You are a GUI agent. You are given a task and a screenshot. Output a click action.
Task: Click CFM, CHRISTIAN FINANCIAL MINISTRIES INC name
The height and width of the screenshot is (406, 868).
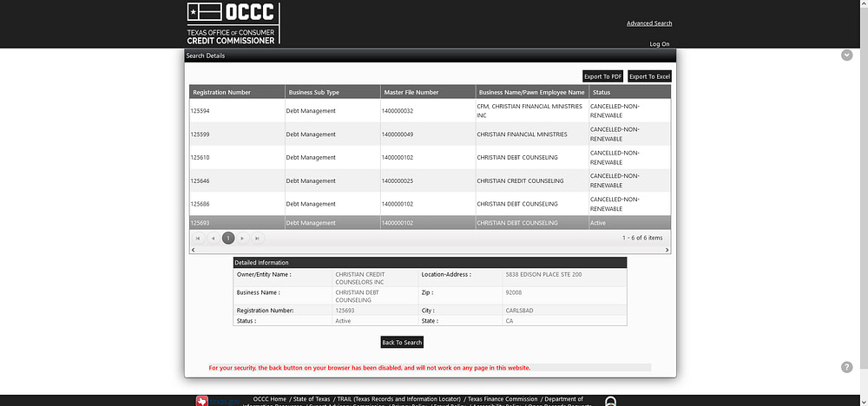point(529,111)
